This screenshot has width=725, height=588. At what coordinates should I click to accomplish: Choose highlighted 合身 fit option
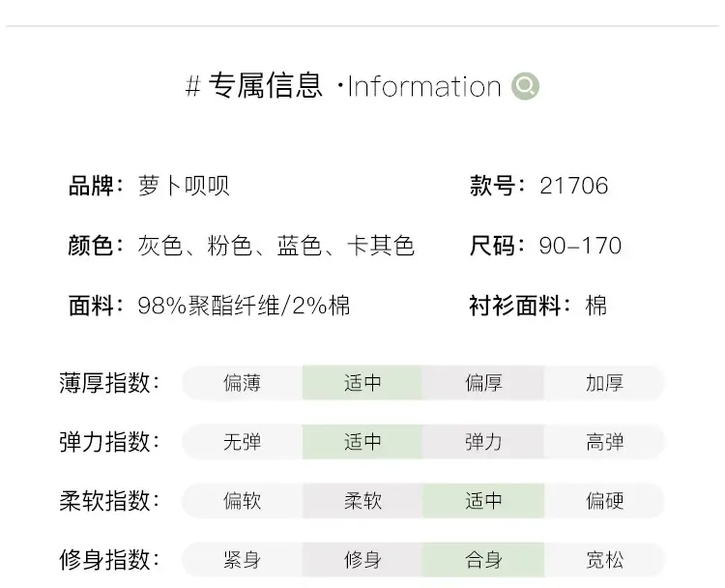(483, 559)
